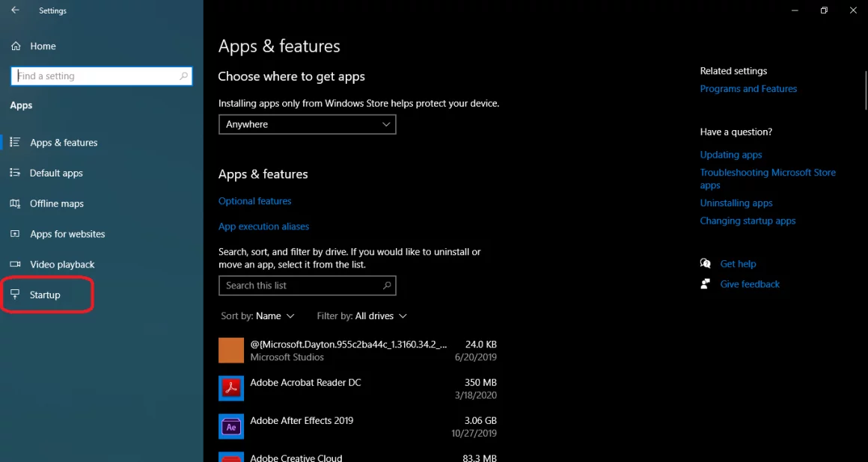Open the App execution aliases link
Viewport: 868px width, 462px height.
(x=263, y=227)
